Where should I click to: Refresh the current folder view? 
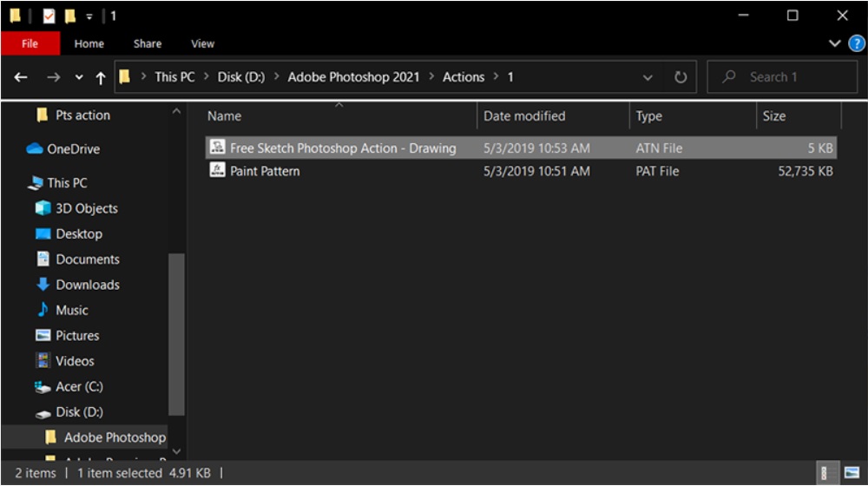[681, 77]
